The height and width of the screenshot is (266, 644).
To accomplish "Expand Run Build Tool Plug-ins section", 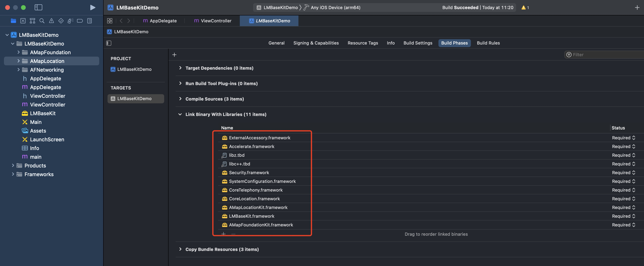I will pyautogui.click(x=180, y=83).
